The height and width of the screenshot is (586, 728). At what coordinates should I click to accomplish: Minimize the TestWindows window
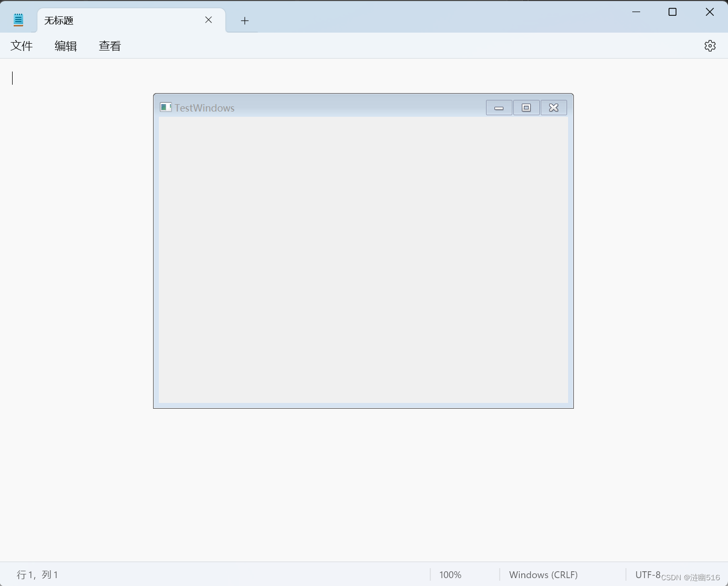click(499, 107)
